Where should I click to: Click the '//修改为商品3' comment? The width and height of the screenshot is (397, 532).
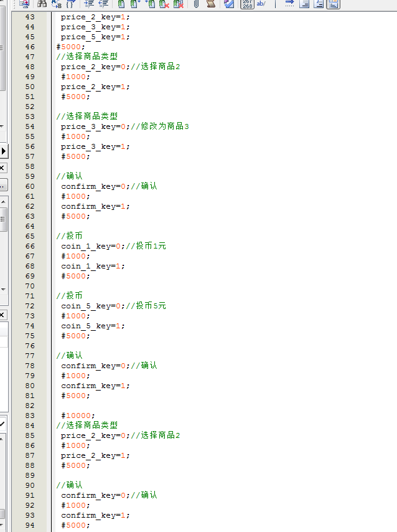click(x=160, y=126)
